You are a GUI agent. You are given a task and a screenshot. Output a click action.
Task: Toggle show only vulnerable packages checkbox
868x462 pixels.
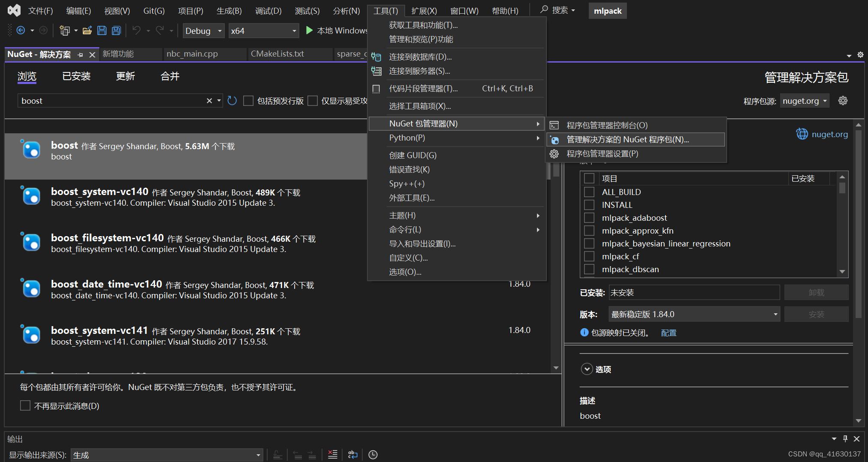point(313,101)
